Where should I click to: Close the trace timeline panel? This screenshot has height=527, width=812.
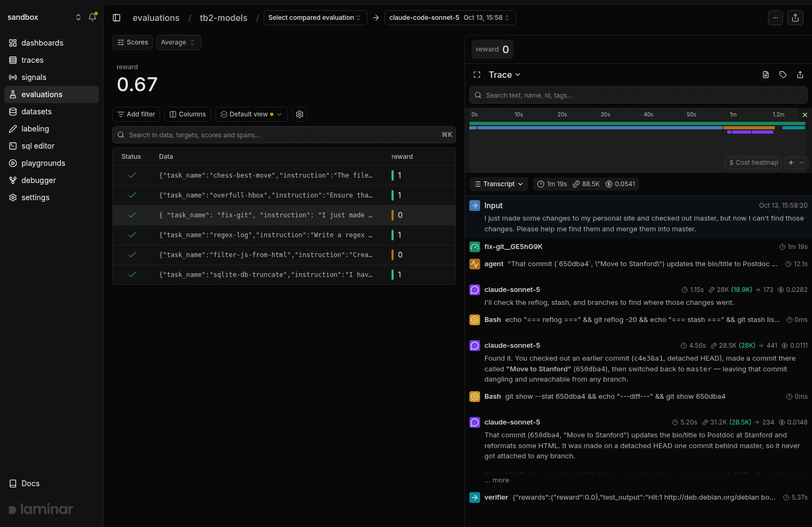tap(804, 115)
